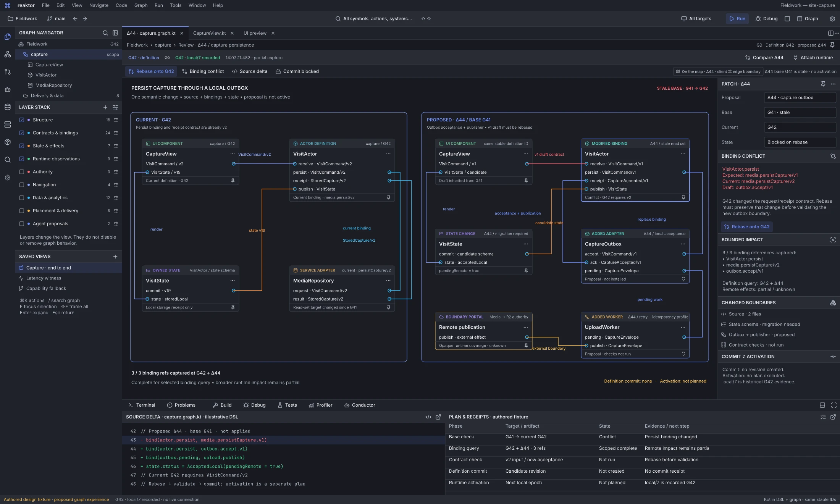The height and width of the screenshot is (504, 840).
Task: Open the Graph menu in menu bar
Action: [x=141, y=5]
